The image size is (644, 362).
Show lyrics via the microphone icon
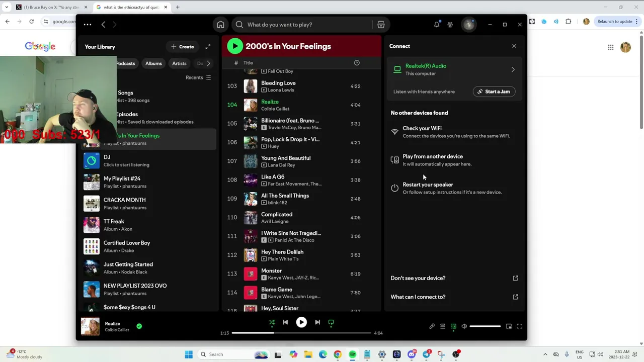[432, 326]
